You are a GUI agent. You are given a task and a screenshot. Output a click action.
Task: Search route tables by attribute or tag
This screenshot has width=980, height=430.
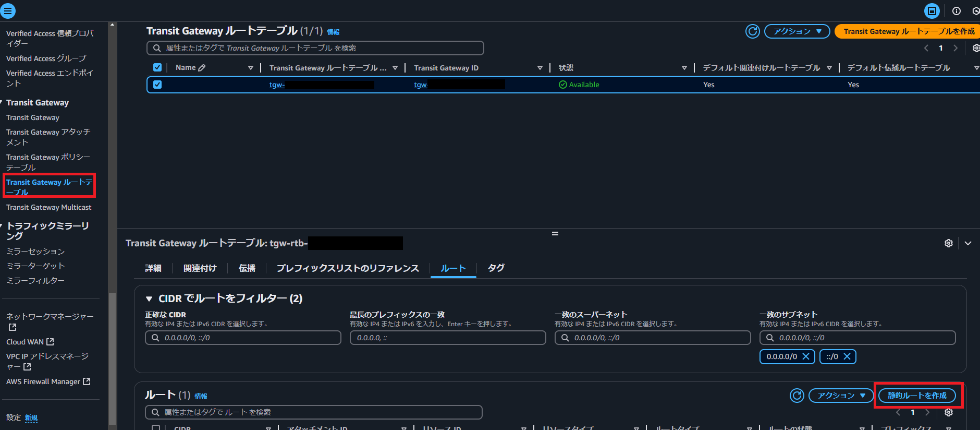coord(315,48)
